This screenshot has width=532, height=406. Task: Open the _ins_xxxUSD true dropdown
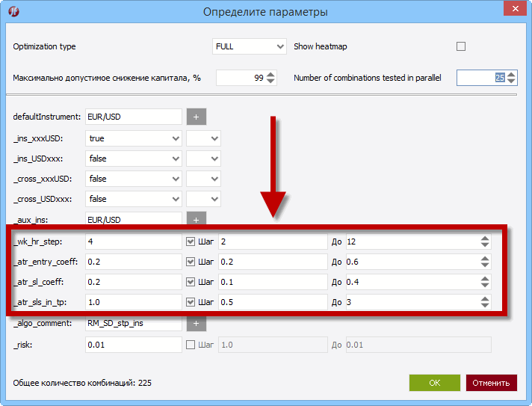(x=134, y=138)
